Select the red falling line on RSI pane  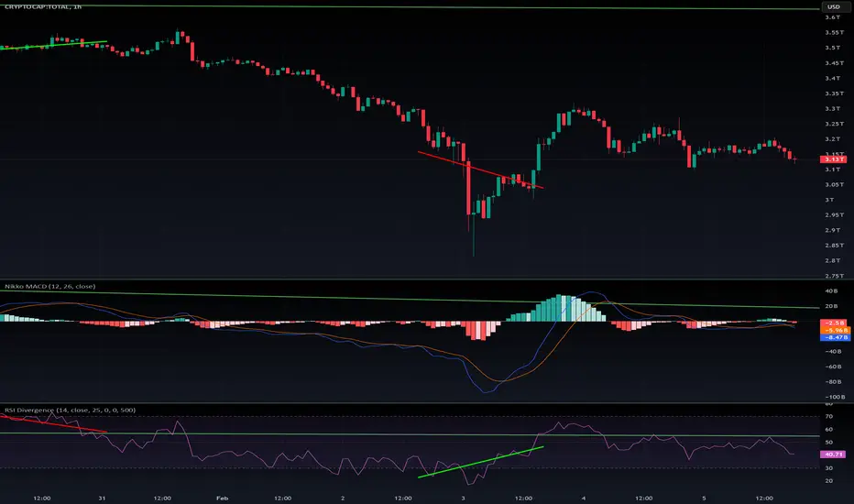coord(53,423)
